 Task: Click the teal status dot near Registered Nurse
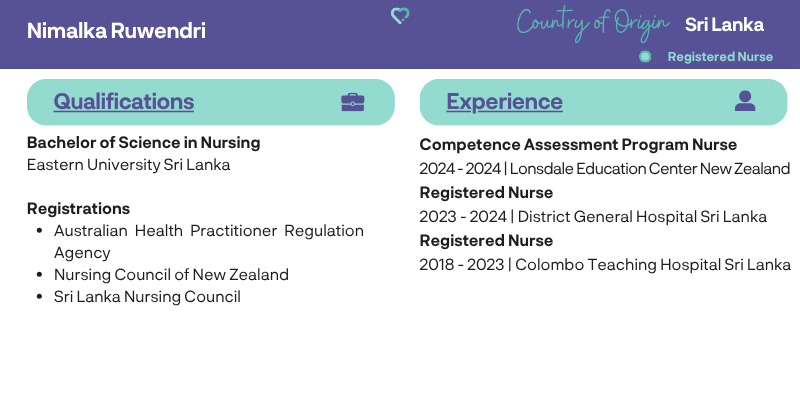click(x=645, y=57)
